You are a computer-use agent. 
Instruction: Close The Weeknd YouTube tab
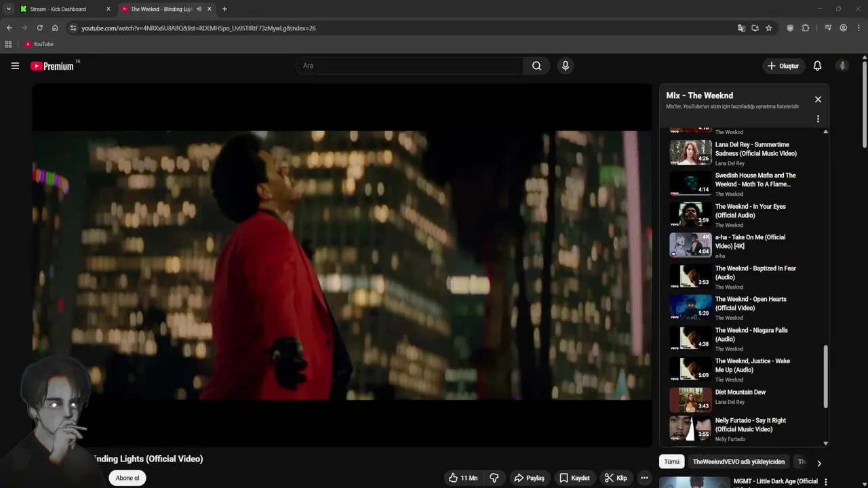coord(210,9)
